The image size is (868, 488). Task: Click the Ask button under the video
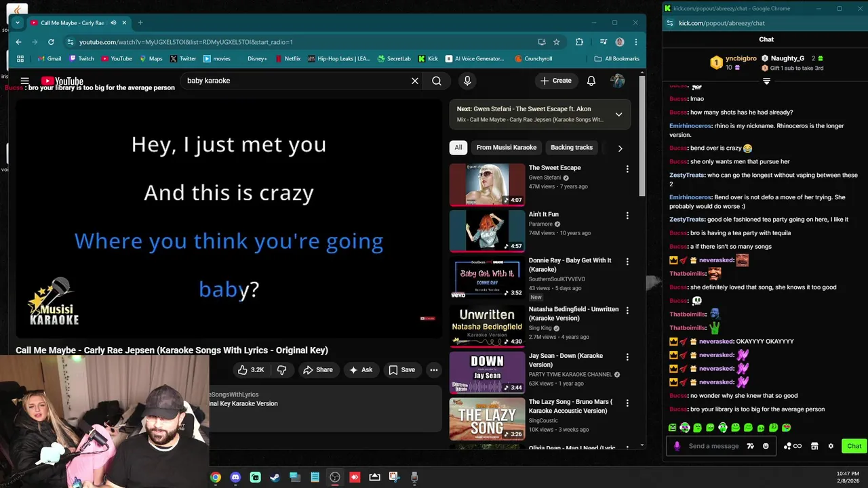pos(361,369)
